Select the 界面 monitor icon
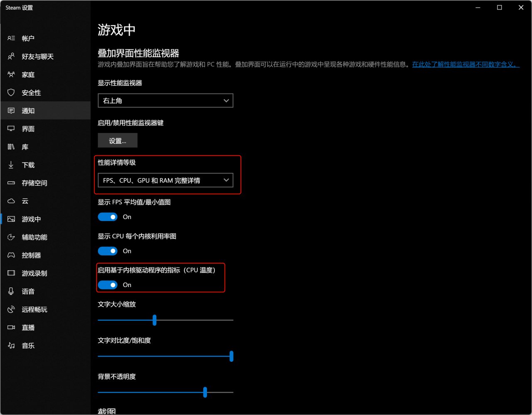The image size is (532, 415). pos(11,129)
